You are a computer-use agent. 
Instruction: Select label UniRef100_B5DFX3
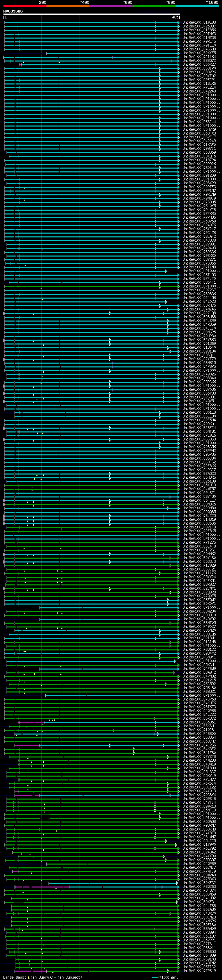click(x=199, y=133)
